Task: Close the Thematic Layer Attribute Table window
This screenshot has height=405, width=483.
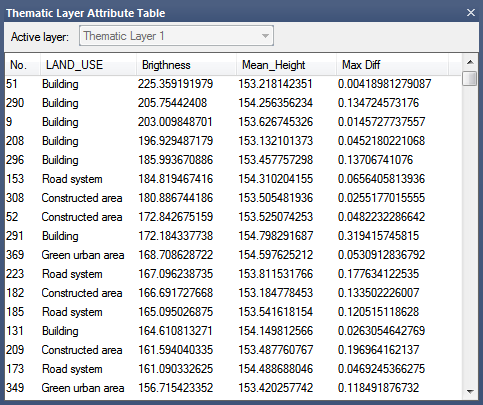Action: 471,13
